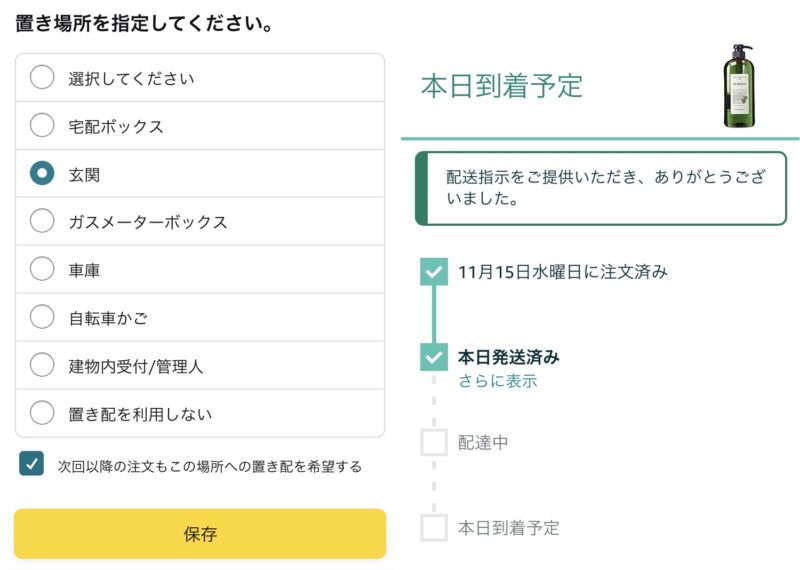Choose 宅配ボックス as delivery location
This screenshot has width=800, height=570.
point(42,125)
